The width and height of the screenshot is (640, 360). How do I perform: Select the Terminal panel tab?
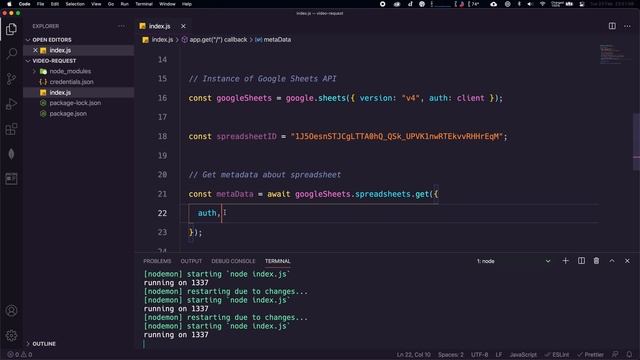pyautogui.click(x=278, y=261)
